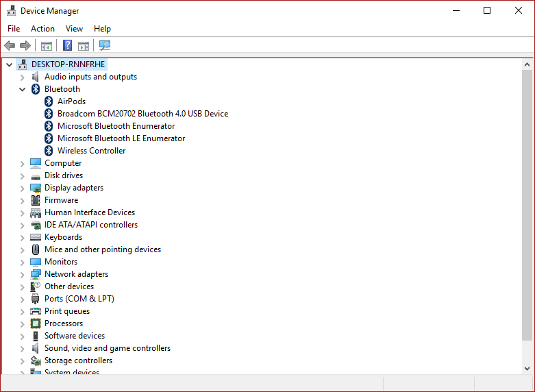The height and width of the screenshot is (392, 535).
Task: Click the Forward arrow toolbar icon
Action: [25, 45]
